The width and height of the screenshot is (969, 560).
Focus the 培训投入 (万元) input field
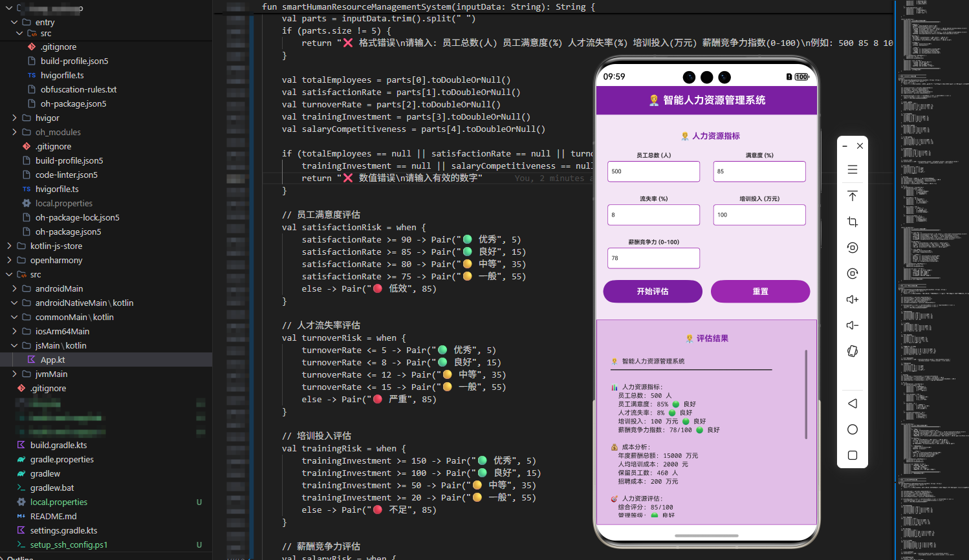759,215
